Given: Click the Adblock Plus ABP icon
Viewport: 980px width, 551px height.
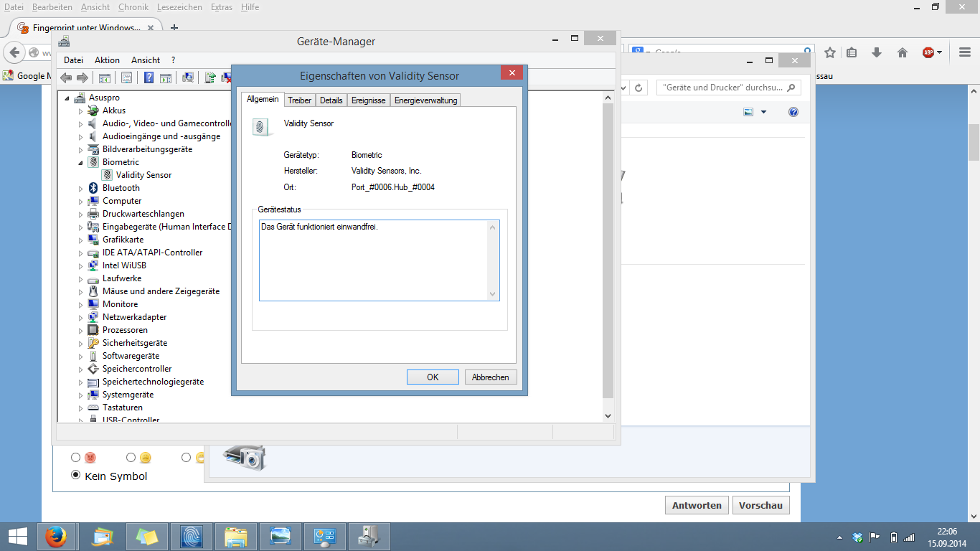Looking at the screenshot, I should 928,52.
